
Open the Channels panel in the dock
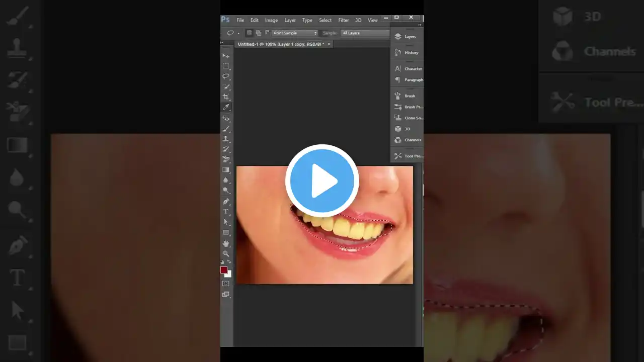[410, 140]
